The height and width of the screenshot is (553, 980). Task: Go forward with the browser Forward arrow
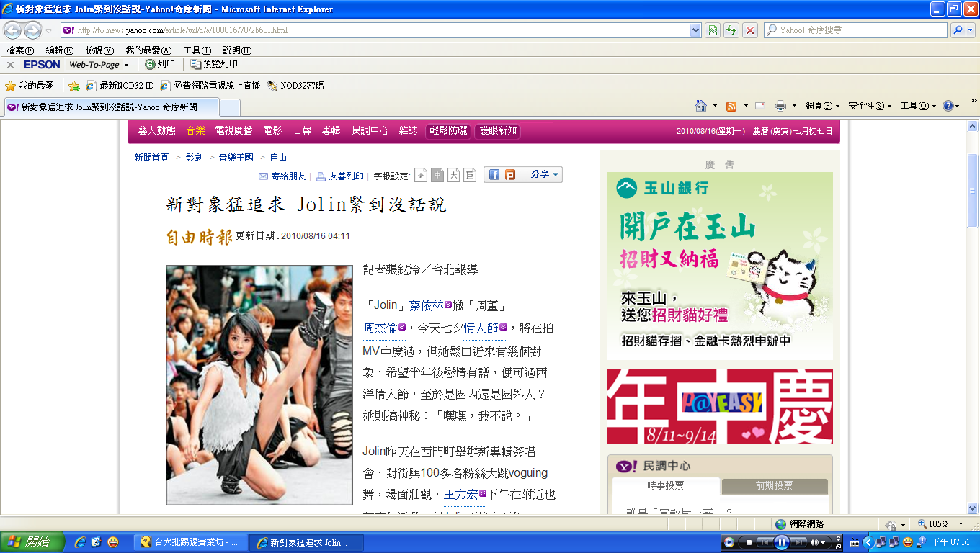(x=32, y=31)
